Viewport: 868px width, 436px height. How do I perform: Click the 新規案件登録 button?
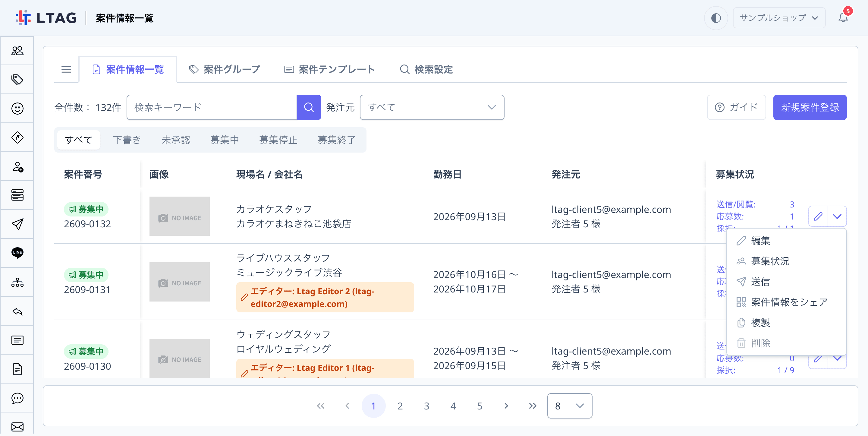(x=810, y=107)
